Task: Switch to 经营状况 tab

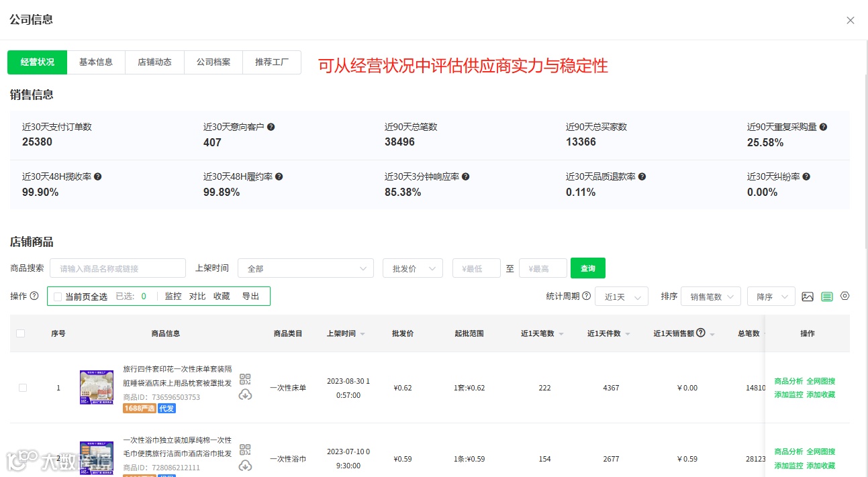Action: pyautogui.click(x=38, y=62)
